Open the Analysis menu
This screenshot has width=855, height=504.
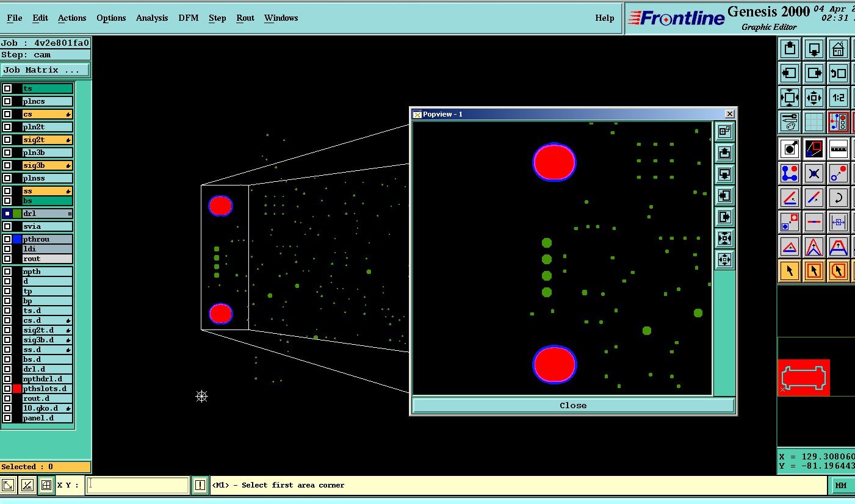(152, 18)
